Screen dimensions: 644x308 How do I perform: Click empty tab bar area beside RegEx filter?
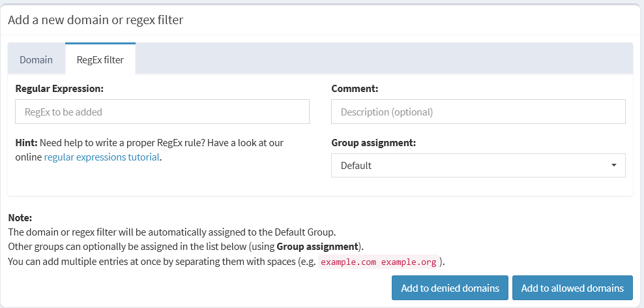(x=383, y=59)
